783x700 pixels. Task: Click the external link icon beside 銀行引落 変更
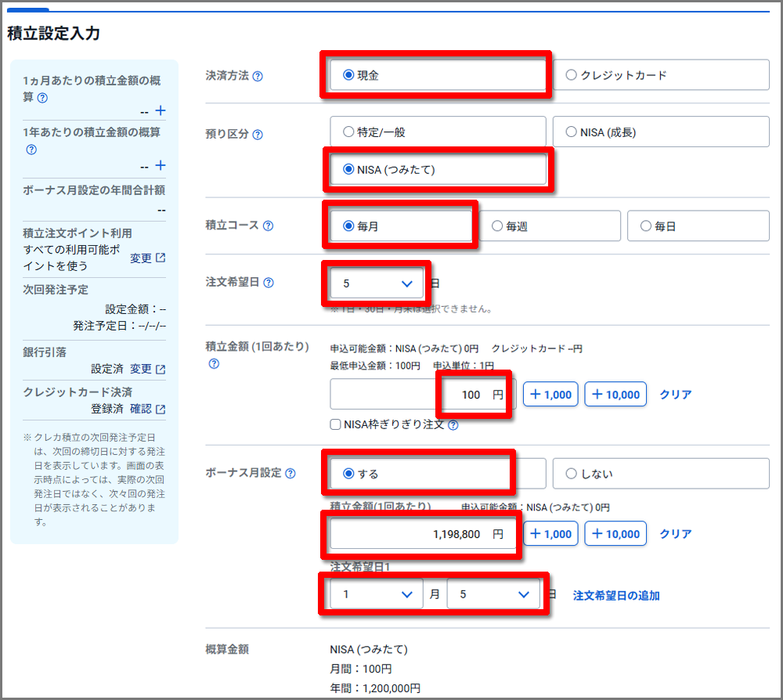pos(162,369)
